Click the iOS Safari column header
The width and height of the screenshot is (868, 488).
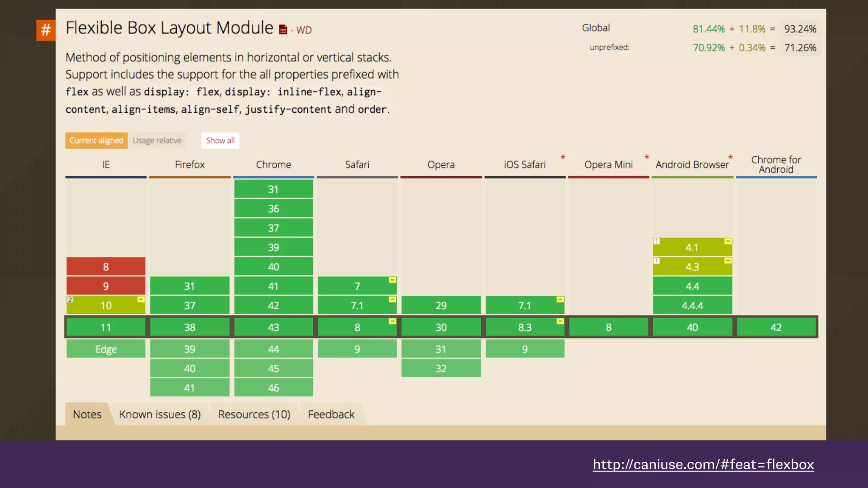pyautogui.click(x=525, y=165)
